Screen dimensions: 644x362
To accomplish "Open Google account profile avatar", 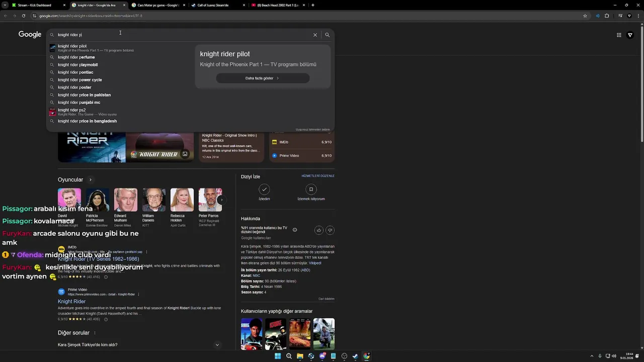I will 630,35.
